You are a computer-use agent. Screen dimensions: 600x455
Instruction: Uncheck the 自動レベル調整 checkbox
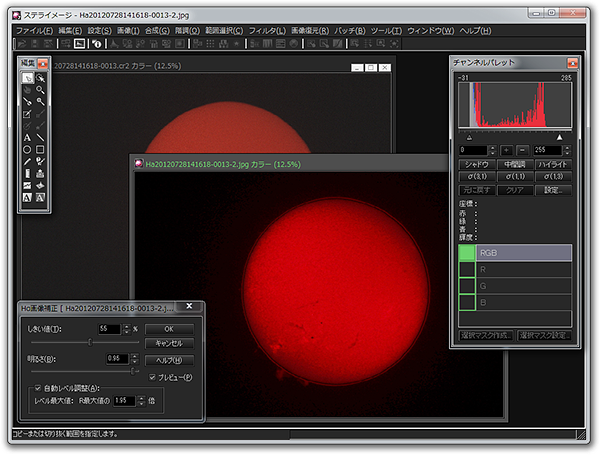[x=38, y=387]
